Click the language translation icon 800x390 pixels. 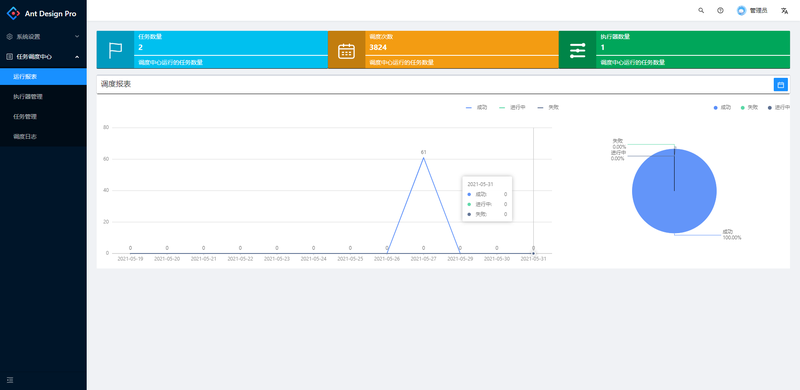tap(784, 10)
